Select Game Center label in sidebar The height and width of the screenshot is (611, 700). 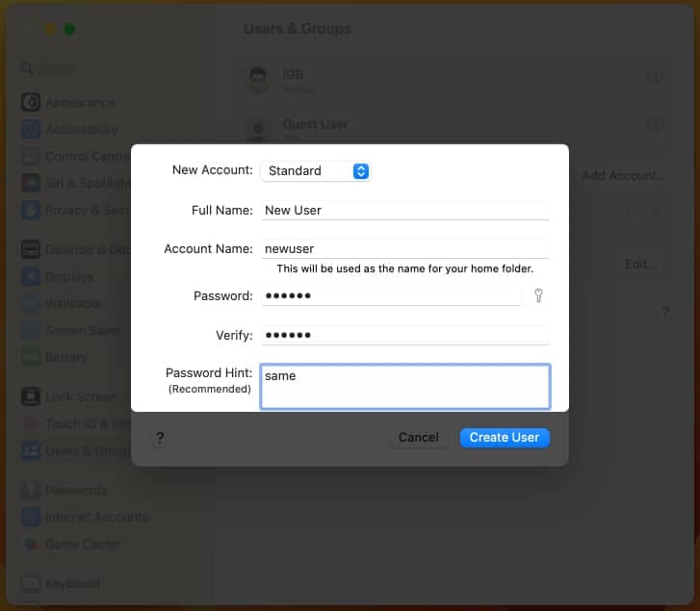[x=84, y=544]
